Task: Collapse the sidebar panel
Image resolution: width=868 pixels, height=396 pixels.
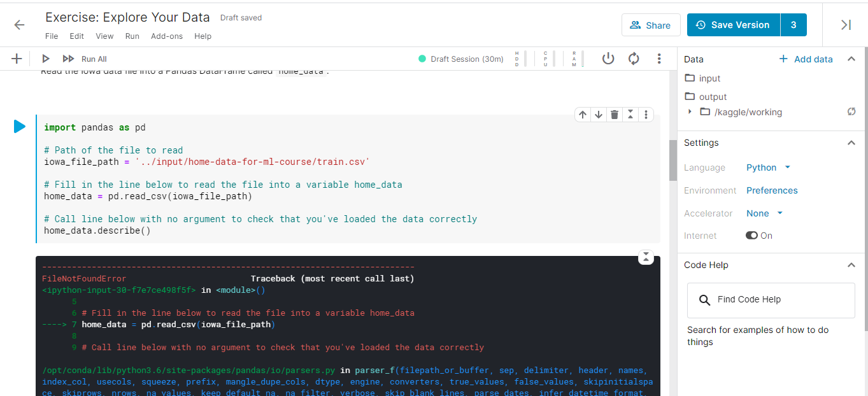Action: [846, 25]
